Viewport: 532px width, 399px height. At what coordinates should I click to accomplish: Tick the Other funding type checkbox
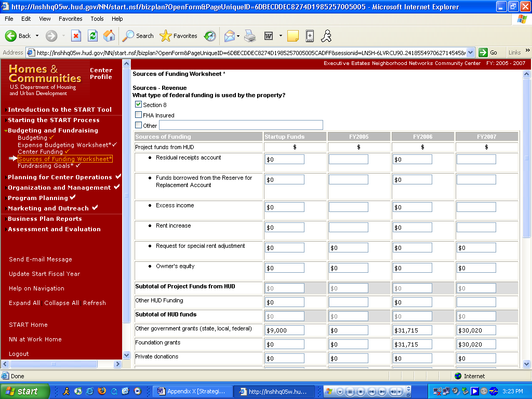[138, 125]
